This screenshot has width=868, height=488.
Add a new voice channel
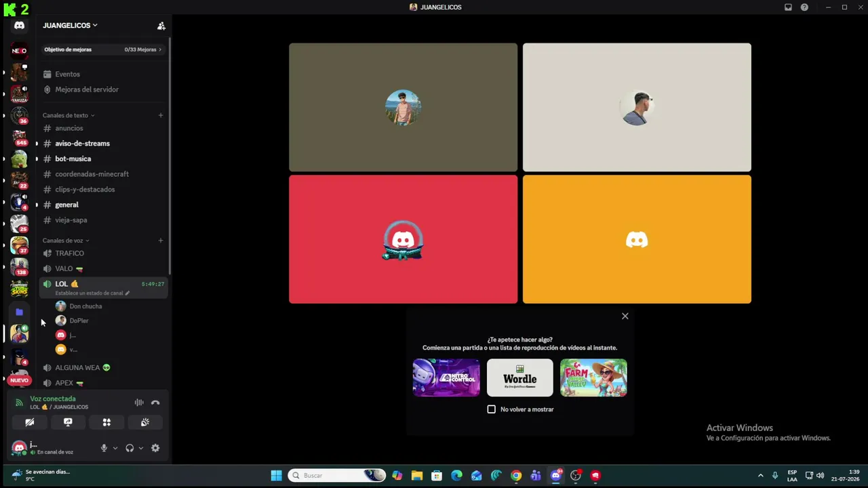tap(161, 241)
